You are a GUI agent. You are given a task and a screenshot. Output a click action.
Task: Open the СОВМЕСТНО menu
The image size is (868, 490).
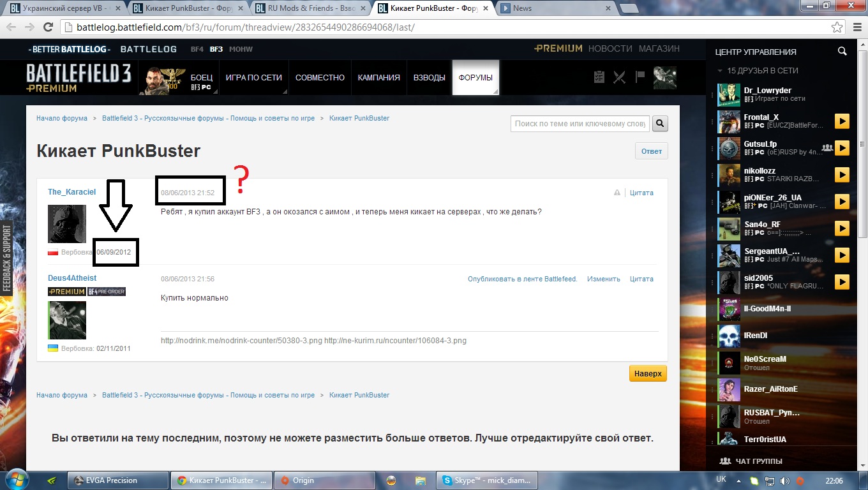(x=320, y=77)
